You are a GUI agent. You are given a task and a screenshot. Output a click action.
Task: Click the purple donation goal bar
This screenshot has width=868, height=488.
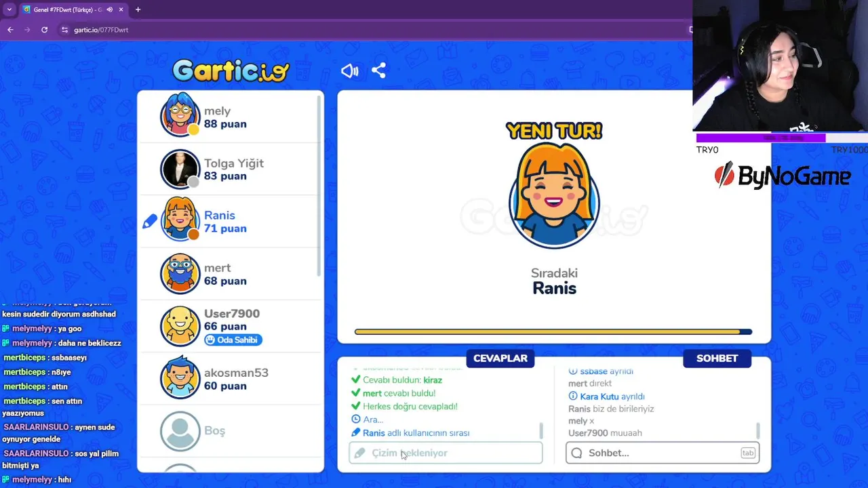[x=761, y=138]
